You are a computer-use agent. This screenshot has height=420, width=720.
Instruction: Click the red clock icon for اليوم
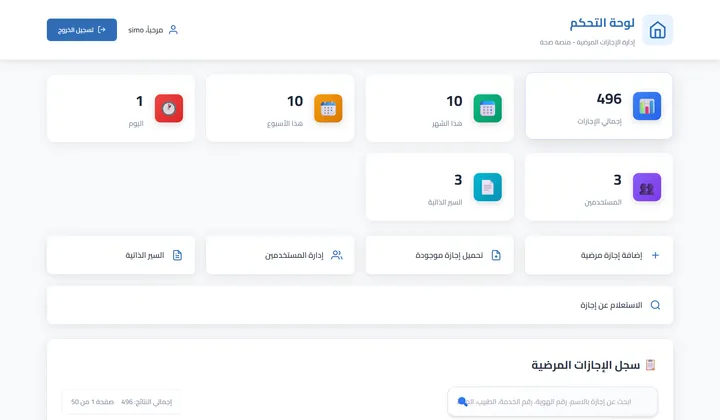(169, 108)
